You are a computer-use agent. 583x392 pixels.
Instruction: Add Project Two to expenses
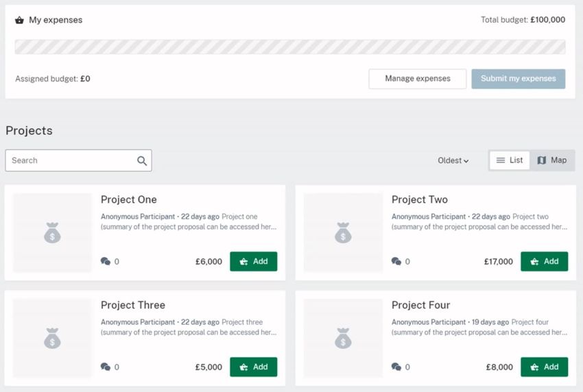point(544,262)
